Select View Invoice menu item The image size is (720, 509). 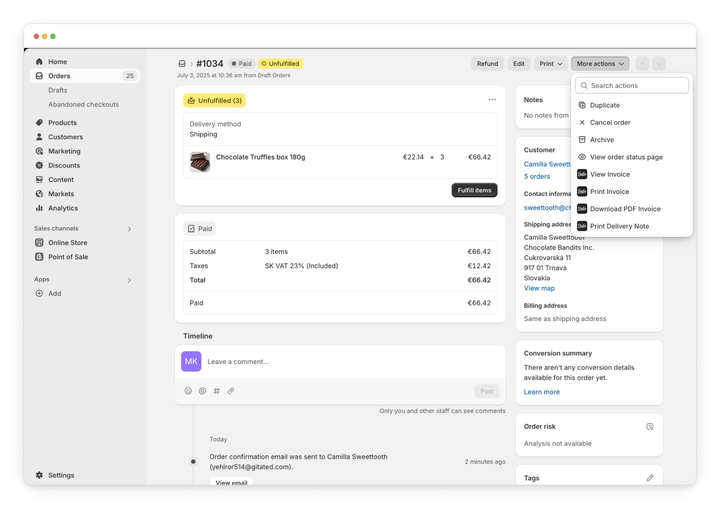point(632,175)
